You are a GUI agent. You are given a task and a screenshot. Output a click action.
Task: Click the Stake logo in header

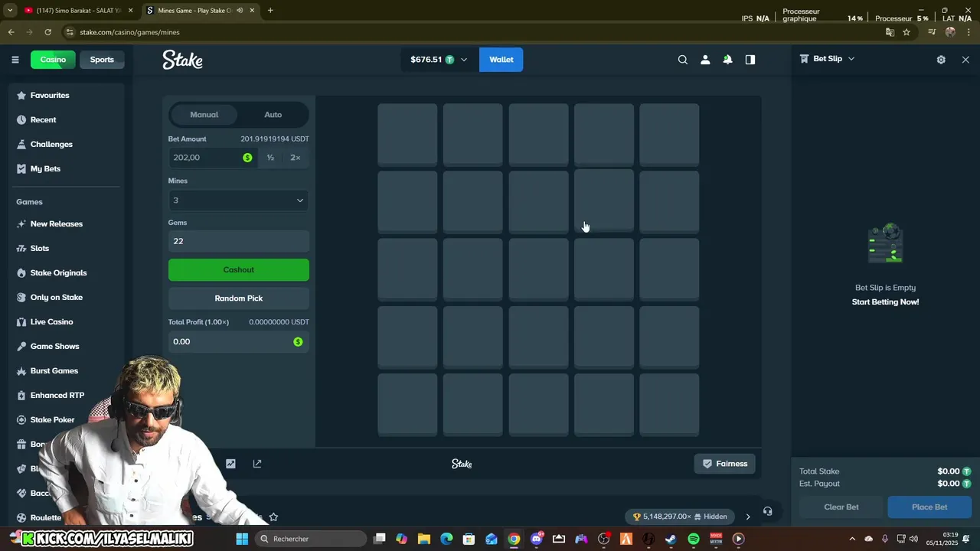[182, 60]
